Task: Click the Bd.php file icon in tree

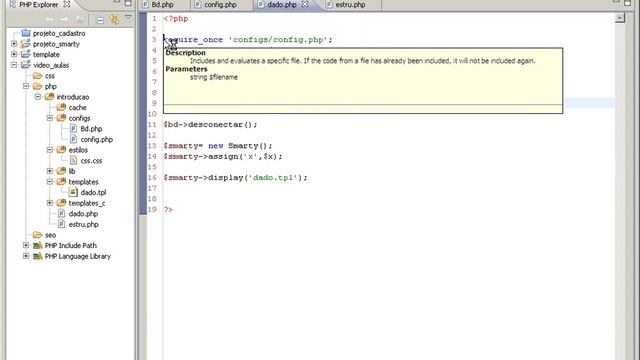Action: pyautogui.click(x=73, y=129)
